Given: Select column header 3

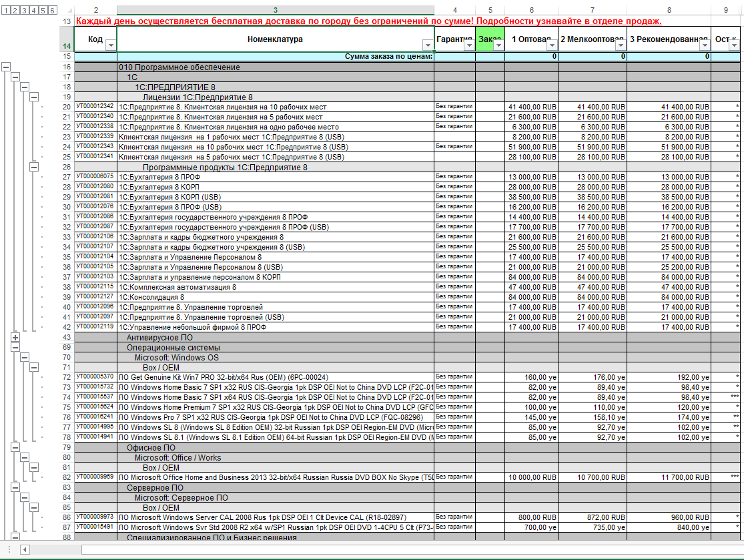Looking at the screenshot, I should [x=275, y=10].
